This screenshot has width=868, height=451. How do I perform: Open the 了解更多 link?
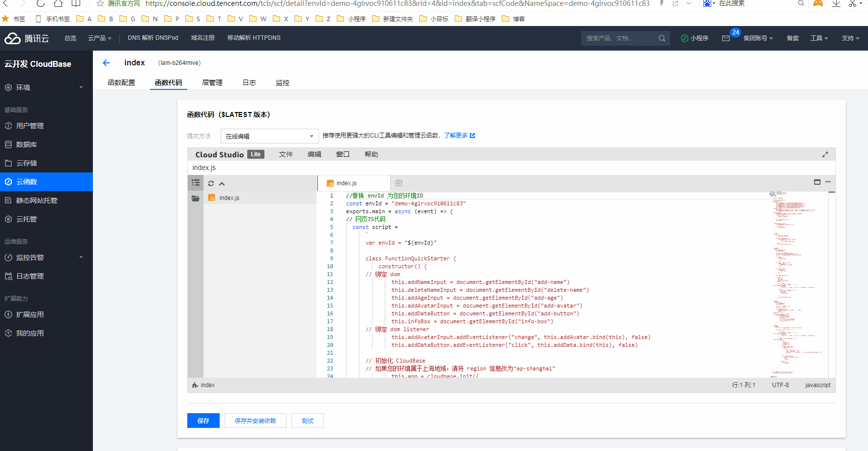click(x=456, y=136)
